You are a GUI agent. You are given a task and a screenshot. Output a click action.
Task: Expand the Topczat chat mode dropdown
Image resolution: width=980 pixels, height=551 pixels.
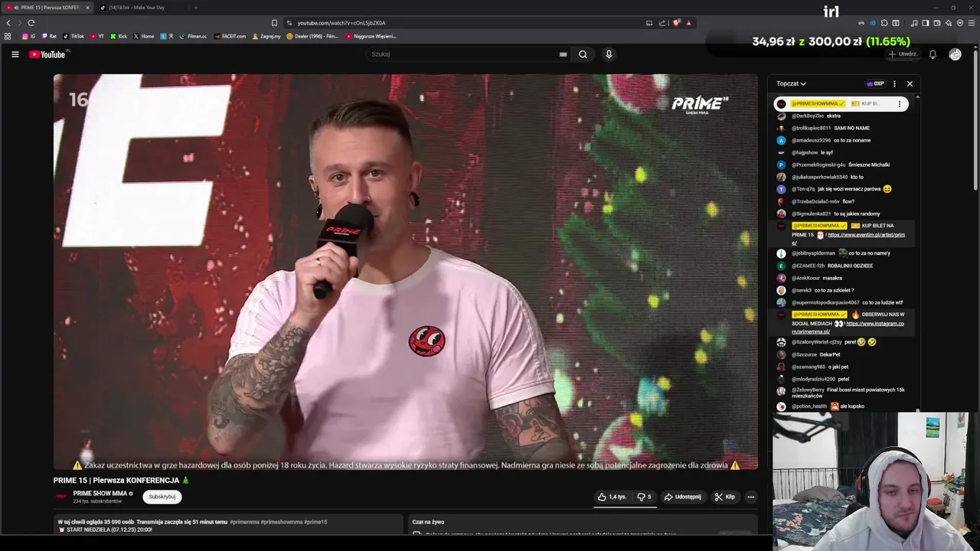coord(791,83)
